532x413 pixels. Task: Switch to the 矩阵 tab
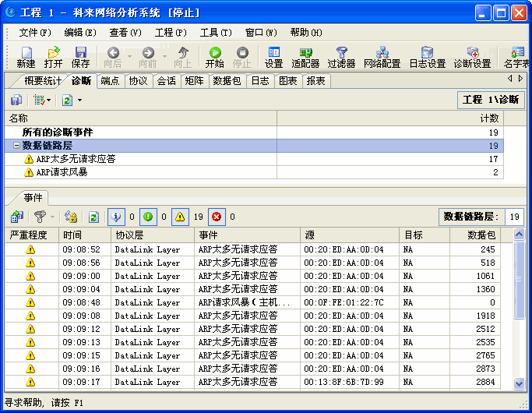(194, 81)
